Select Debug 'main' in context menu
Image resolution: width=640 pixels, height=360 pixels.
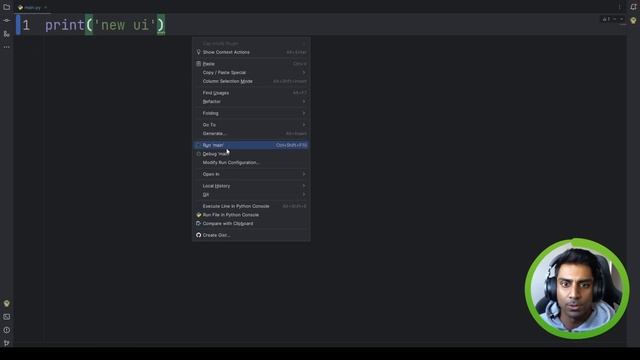point(251,154)
